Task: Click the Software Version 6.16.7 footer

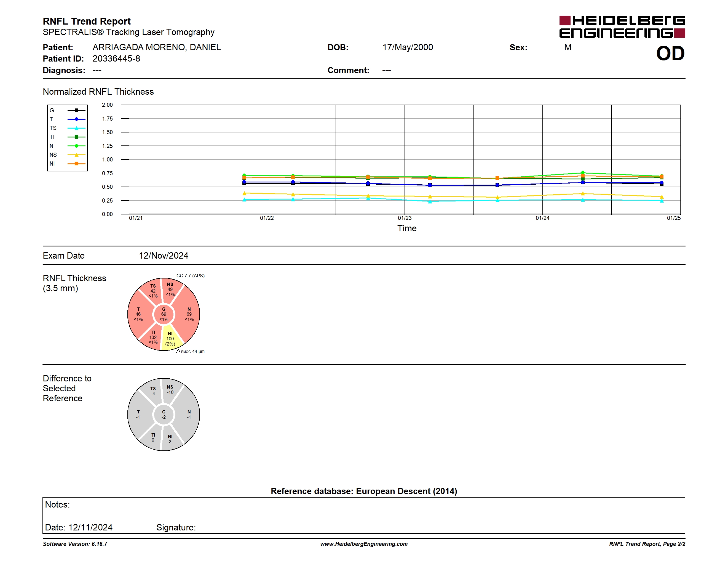Action: tap(75, 544)
